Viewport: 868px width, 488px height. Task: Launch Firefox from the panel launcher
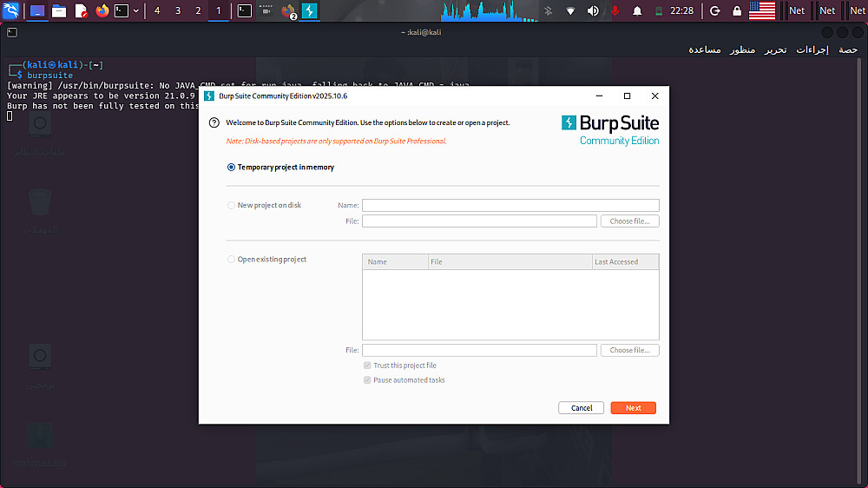click(102, 10)
